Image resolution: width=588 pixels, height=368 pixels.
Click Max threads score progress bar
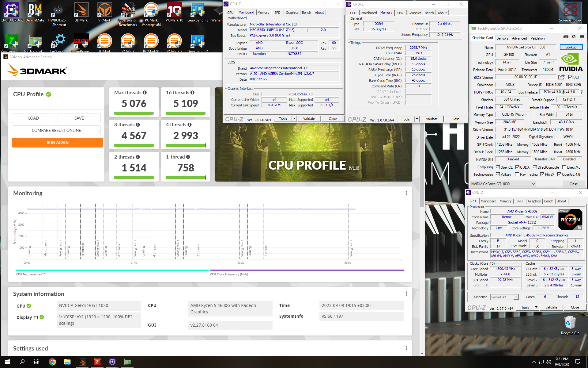[134, 113]
